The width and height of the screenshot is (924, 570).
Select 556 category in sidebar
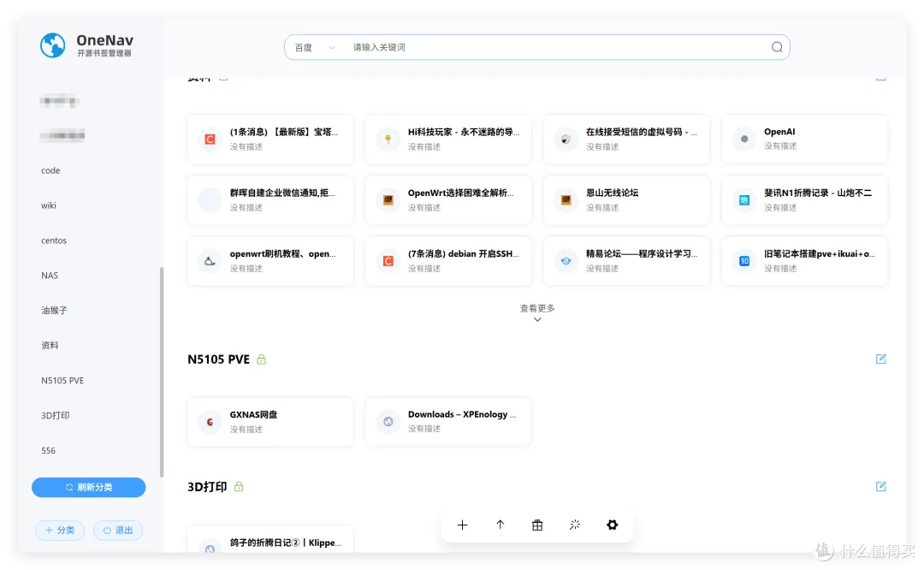pos(48,450)
